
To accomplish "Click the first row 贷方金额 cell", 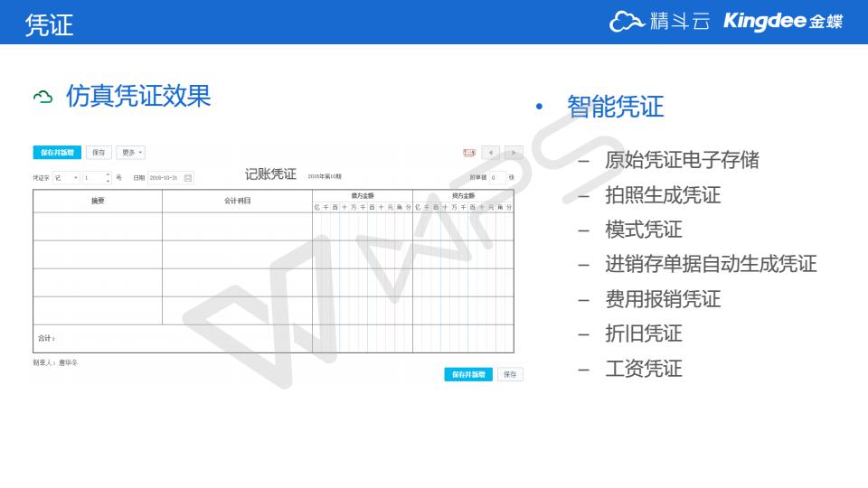I will pyautogui.click(x=463, y=226).
